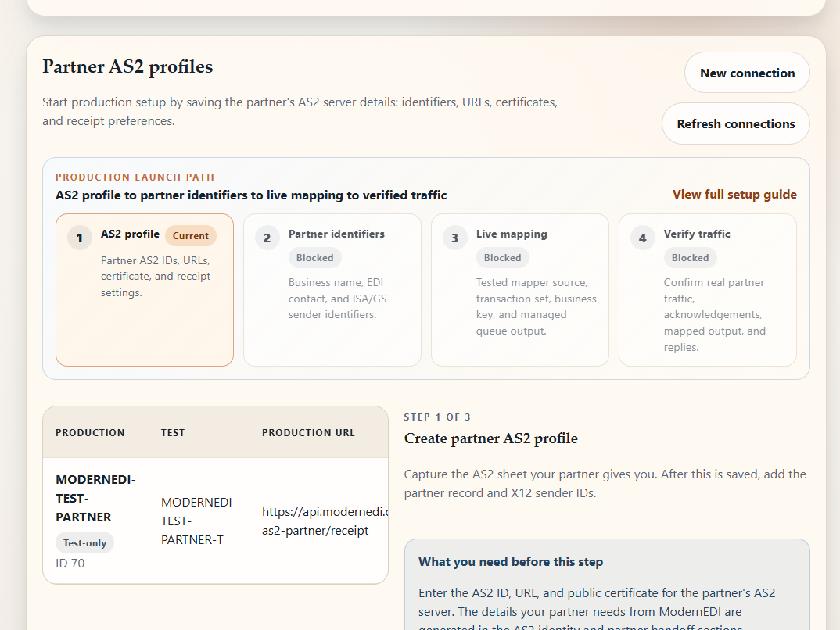The image size is (840, 630).
Task: Select the Partner identifiers step card
Action: click(x=332, y=290)
